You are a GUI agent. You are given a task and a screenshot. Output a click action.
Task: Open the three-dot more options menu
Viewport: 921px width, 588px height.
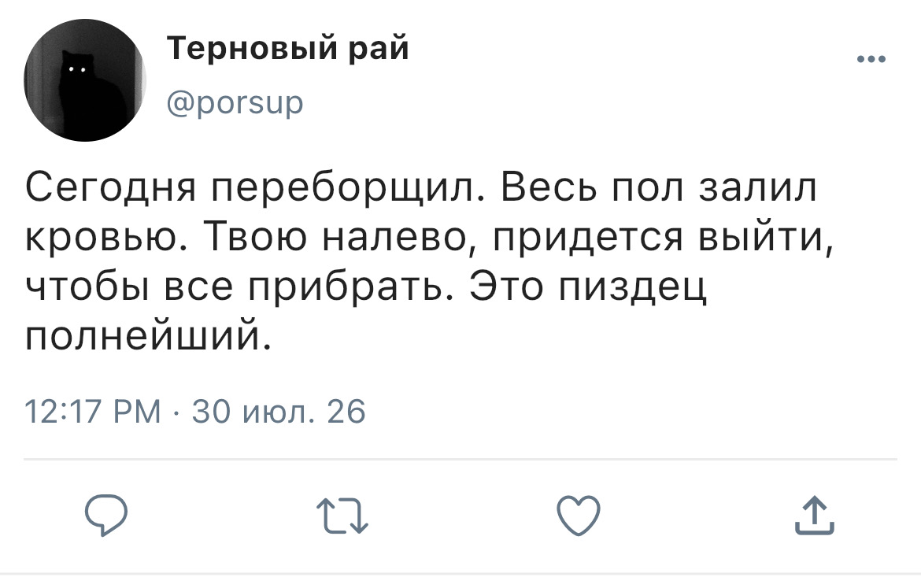pyautogui.click(x=871, y=59)
